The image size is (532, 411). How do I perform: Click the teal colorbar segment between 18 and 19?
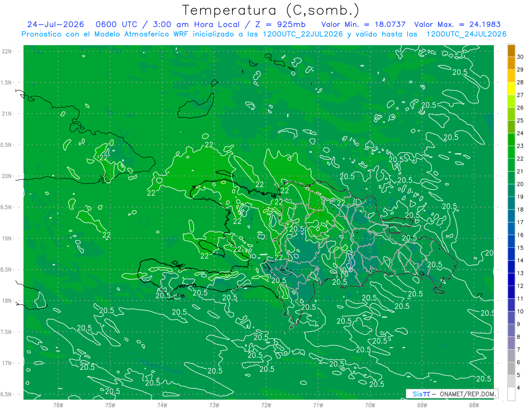511,204
